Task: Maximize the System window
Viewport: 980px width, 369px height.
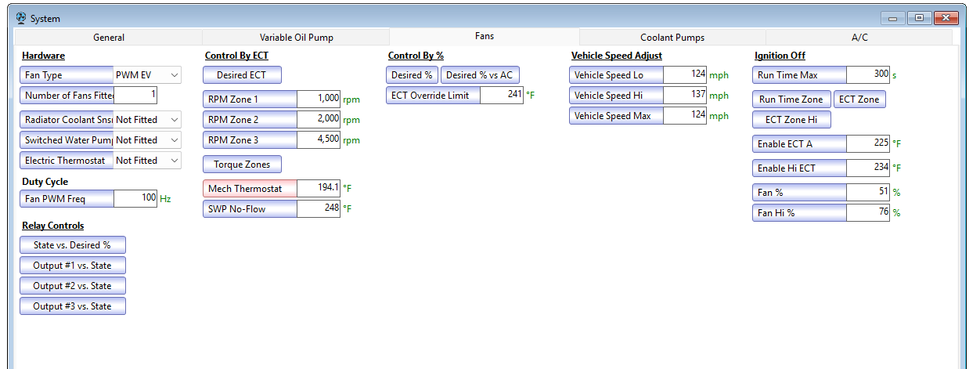Action: (x=919, y=17)
